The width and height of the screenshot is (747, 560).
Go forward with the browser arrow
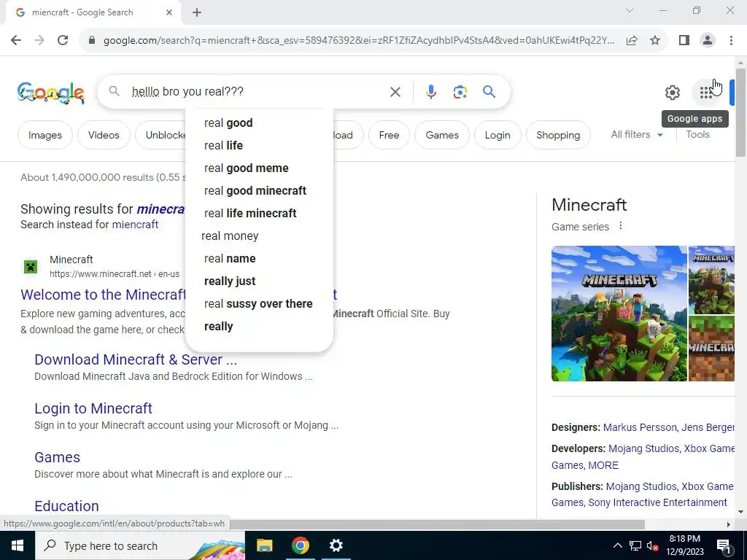[x=39, y=41]
